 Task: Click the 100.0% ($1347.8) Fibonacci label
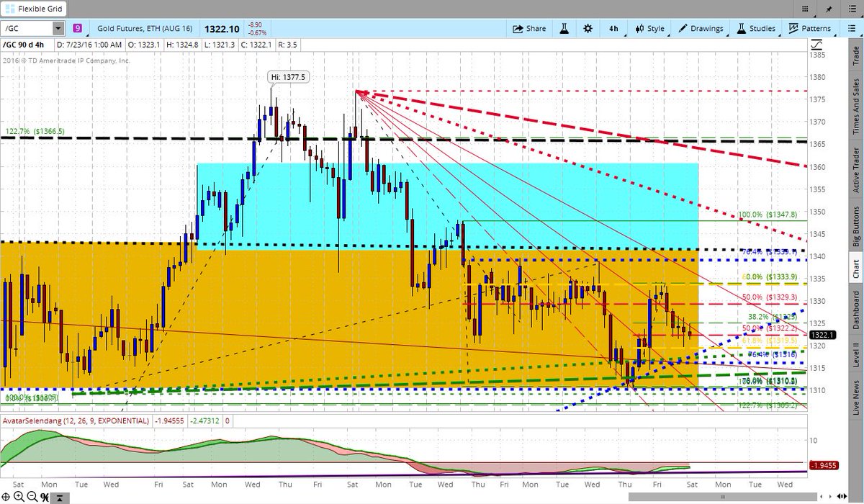click(x=768, y=215)
